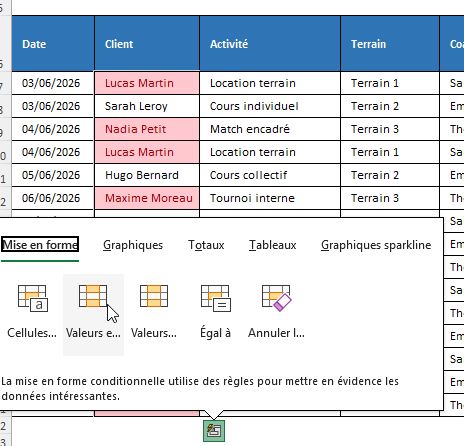464x446 pixels.
Task: Select Terrain 1 in the 04/06/2026 row
Action: 390,152
